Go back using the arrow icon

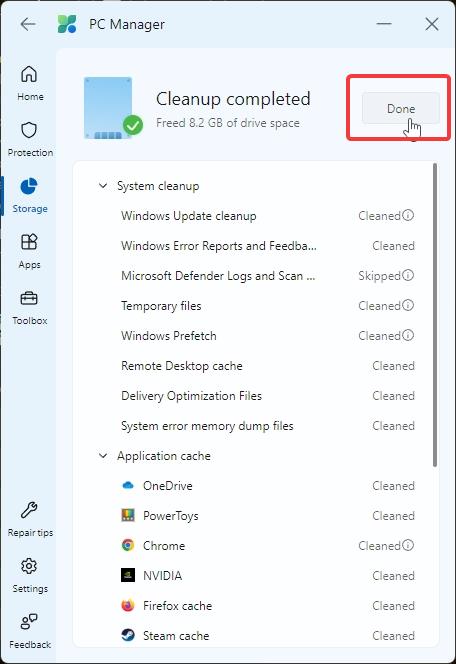(28, 24)
